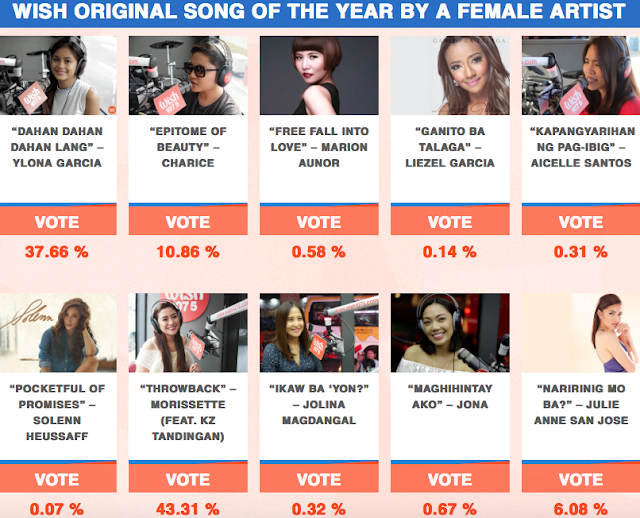Open Jolina Magdangal's photo thumbnail
Image resolution: width=640 pixels, height=518 pixels.
[x=319, y=333]
